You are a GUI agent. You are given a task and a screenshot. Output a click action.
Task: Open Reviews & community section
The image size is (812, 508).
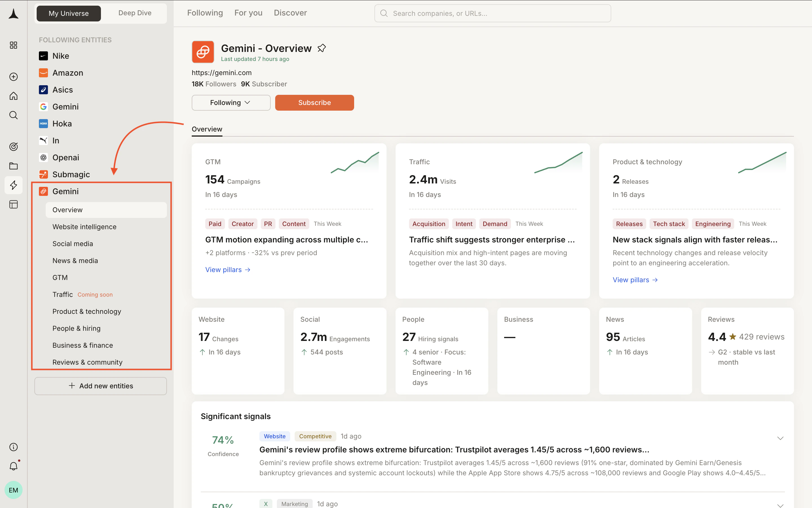tap(88, 363)
